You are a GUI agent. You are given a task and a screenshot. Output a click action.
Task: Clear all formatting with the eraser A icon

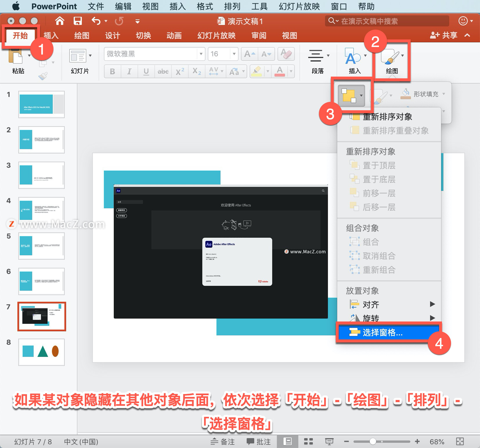click(286, 54)
